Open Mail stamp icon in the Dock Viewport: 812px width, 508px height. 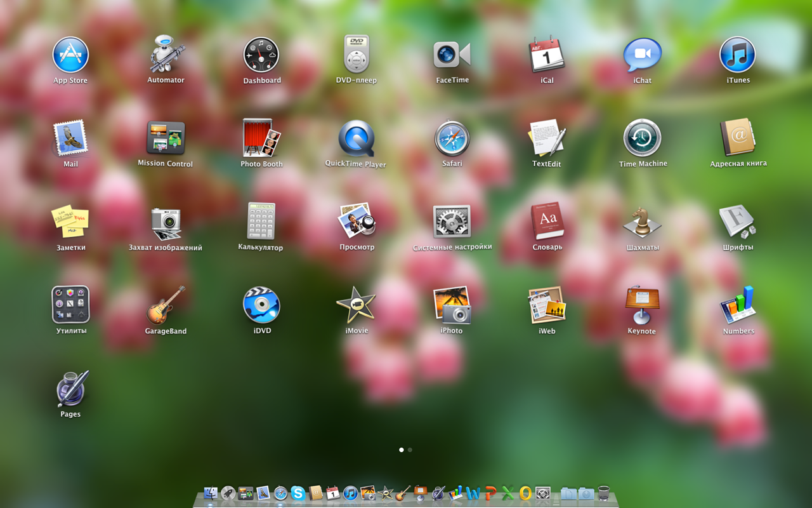pos(263,493)
